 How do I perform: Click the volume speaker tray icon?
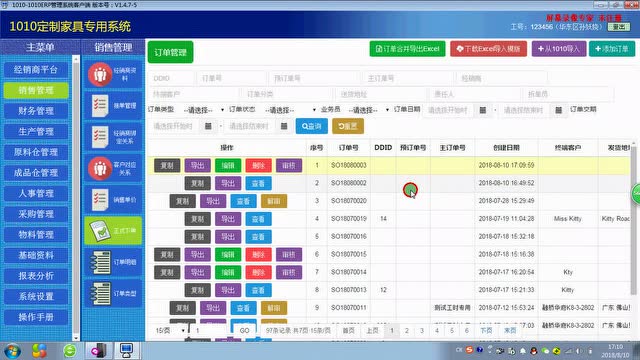pos(579,351)
